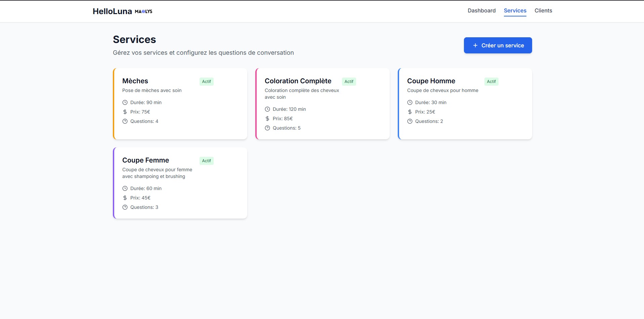Click the Actif badge on Coupe Homme
The width and height of the screenshot is (644, 319).
491,82
